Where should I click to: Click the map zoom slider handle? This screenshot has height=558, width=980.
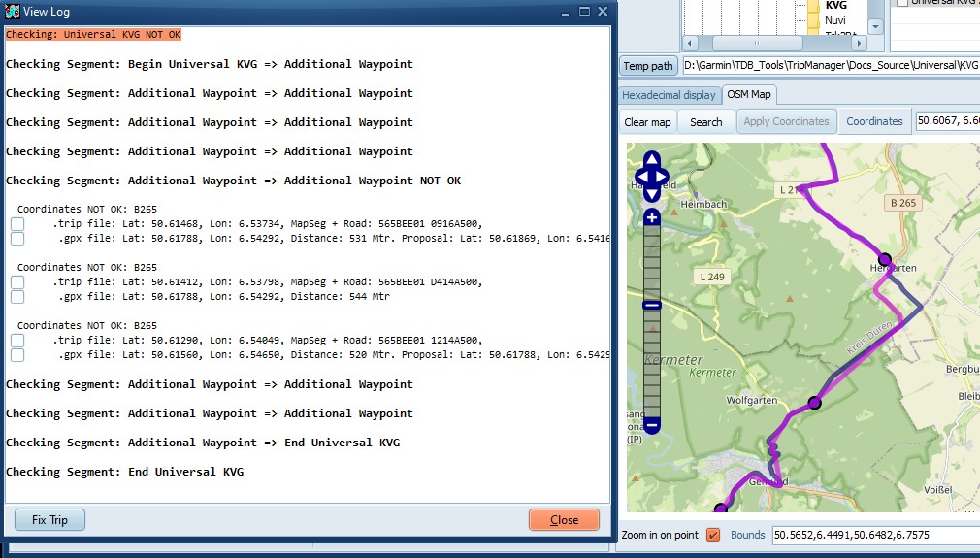tap(652, 305)
